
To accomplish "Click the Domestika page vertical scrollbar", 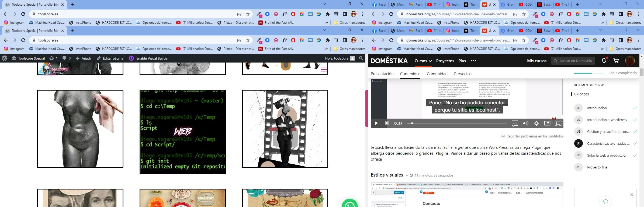I will [642, 73].
